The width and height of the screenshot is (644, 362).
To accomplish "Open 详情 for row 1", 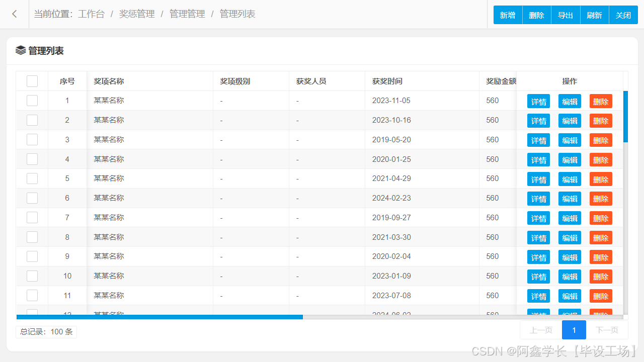I will (x=538, y=101).
